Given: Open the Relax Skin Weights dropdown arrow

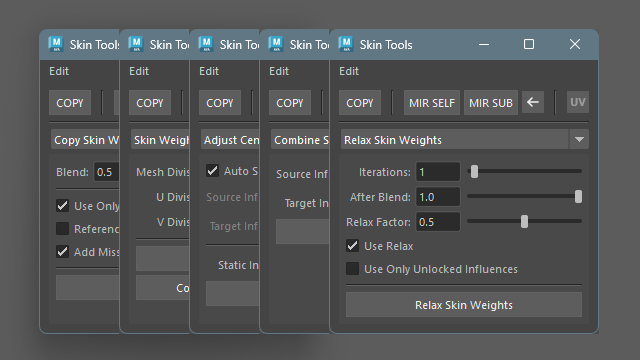Looking at the screenshot, I should pos(579,140).
